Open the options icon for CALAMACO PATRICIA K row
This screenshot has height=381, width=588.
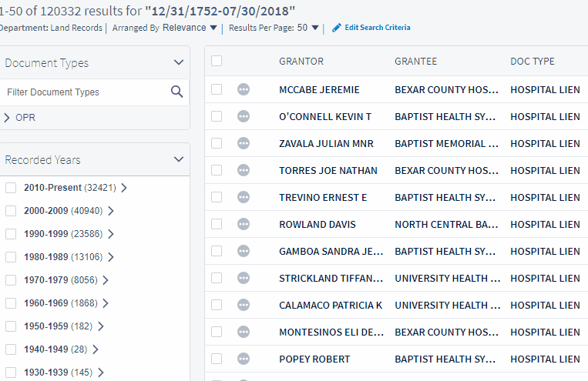pos(244,306)
